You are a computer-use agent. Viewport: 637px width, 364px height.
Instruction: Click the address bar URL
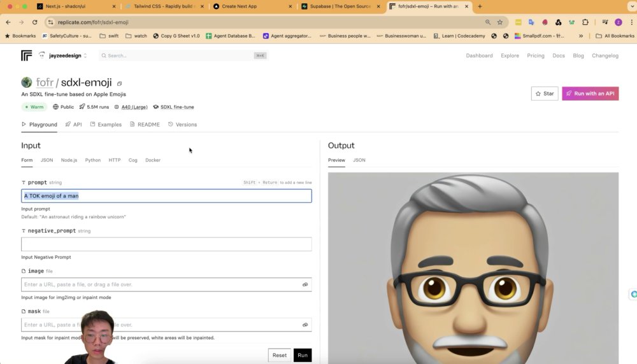pos(93,22)
